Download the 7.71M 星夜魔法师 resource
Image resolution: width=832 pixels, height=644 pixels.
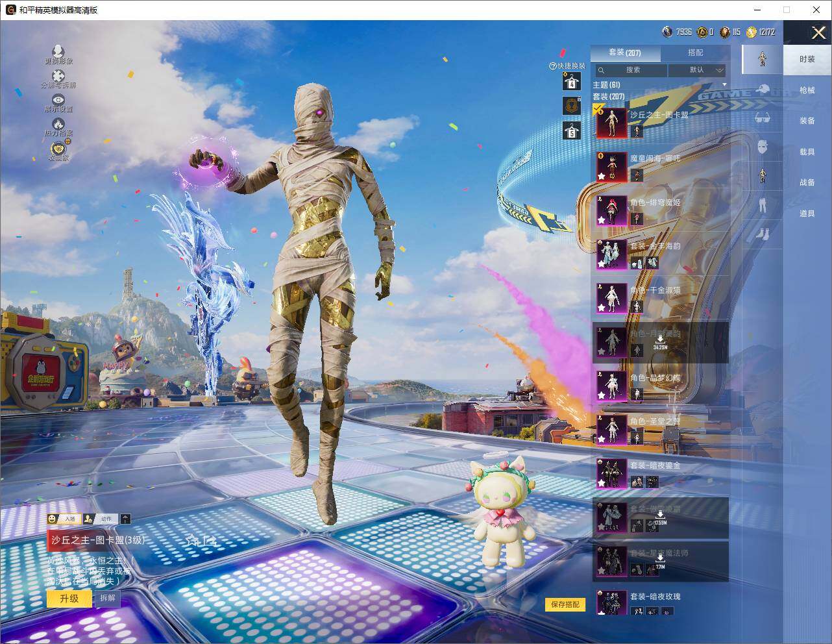click(x=660, y=561)
